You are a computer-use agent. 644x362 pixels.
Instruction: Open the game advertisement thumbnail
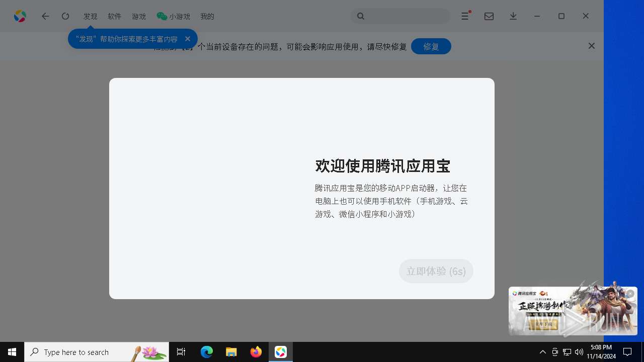pyautogui.click(x=573, y=311)
